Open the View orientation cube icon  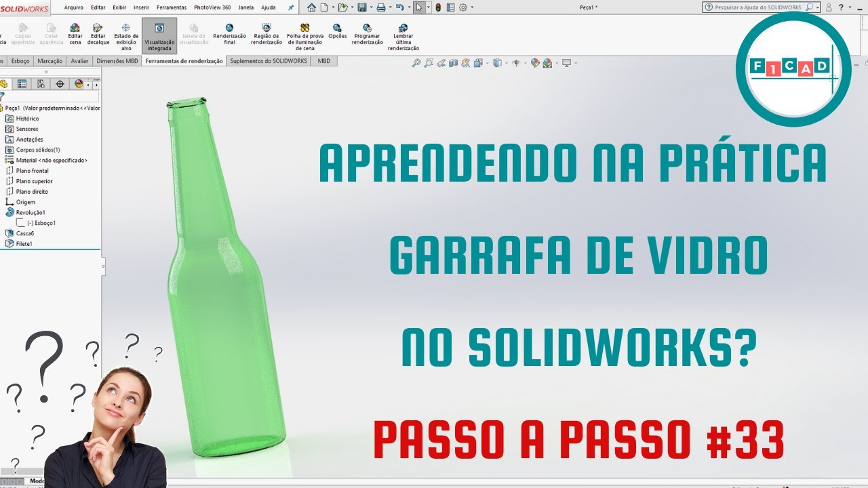479,63
